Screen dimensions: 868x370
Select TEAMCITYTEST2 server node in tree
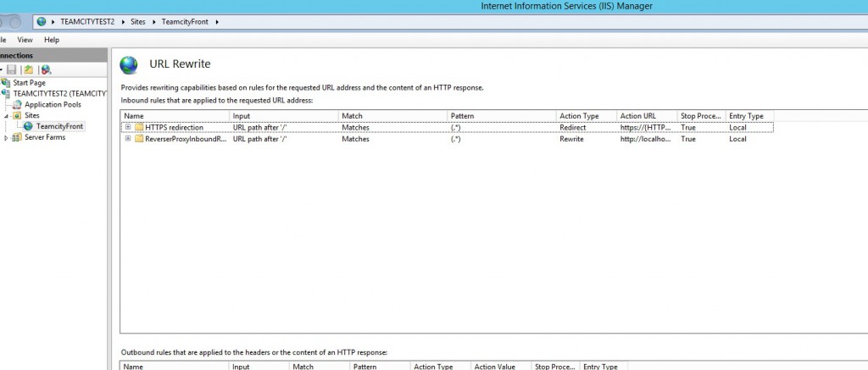tap(60, 93)
